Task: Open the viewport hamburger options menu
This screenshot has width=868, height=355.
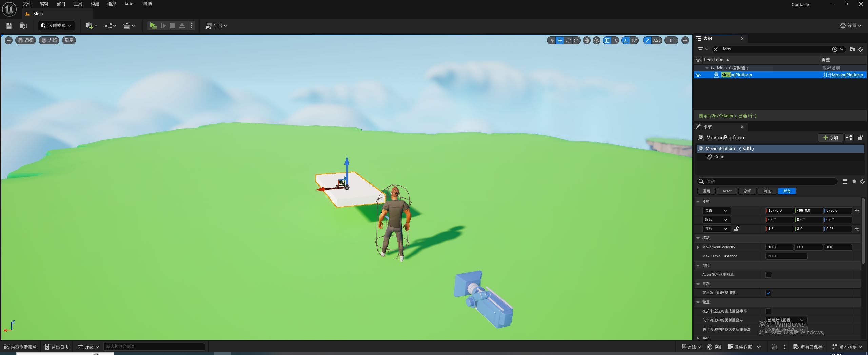Action: pos(8,40)
